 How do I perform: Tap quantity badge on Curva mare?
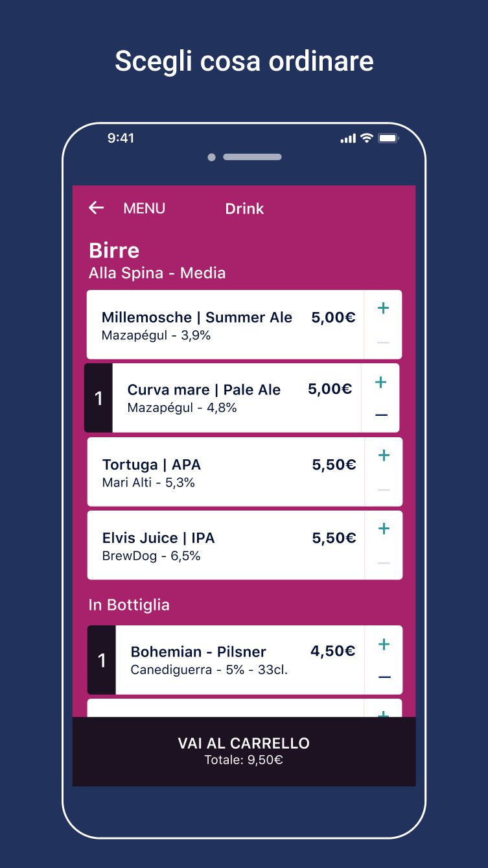(99, 398)
